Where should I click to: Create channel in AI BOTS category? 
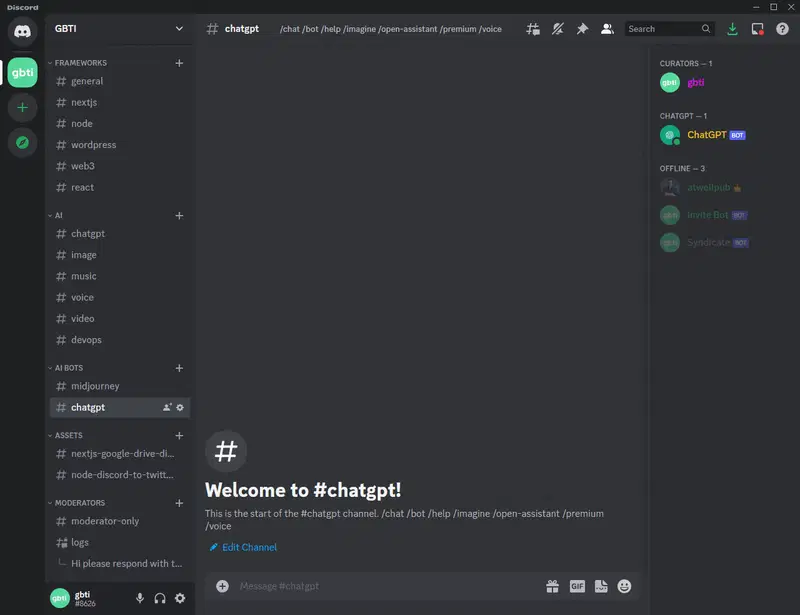179,368
